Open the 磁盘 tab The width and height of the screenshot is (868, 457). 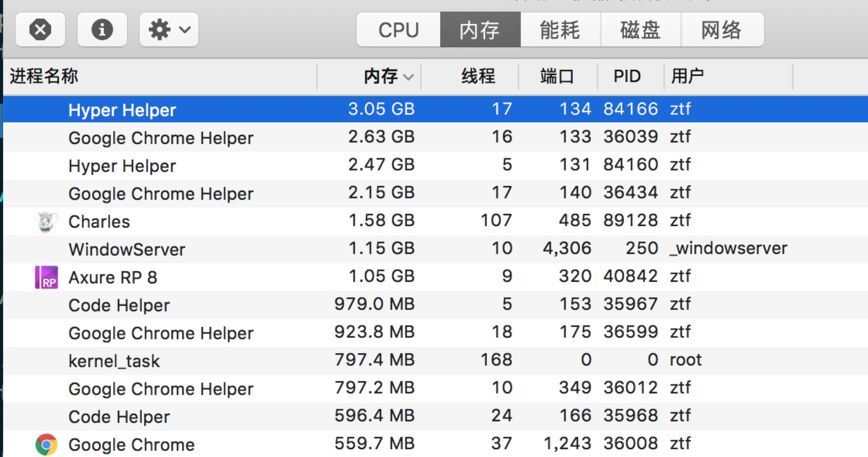[x=640, y=30]
